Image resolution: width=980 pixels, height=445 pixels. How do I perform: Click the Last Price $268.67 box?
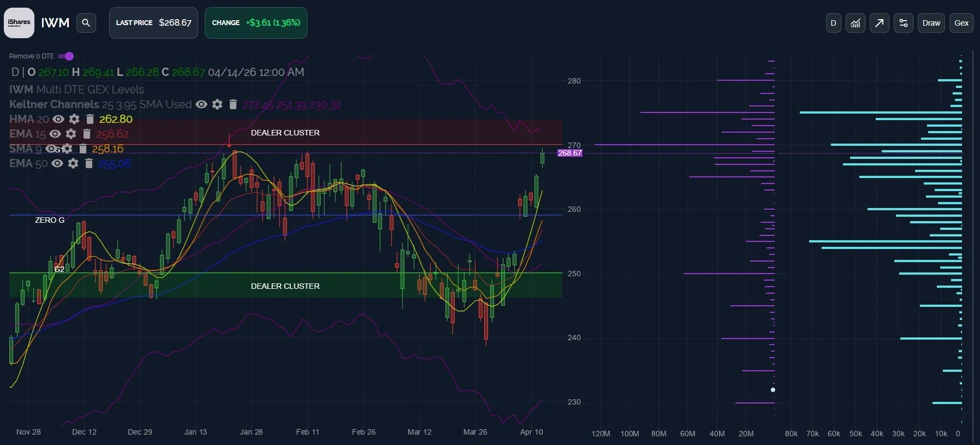click(153, 23)
